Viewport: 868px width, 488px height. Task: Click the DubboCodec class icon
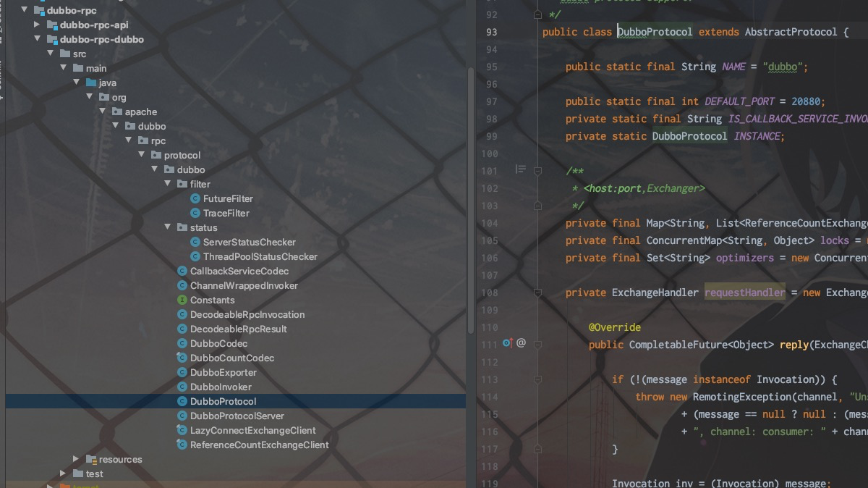point(182,343)
